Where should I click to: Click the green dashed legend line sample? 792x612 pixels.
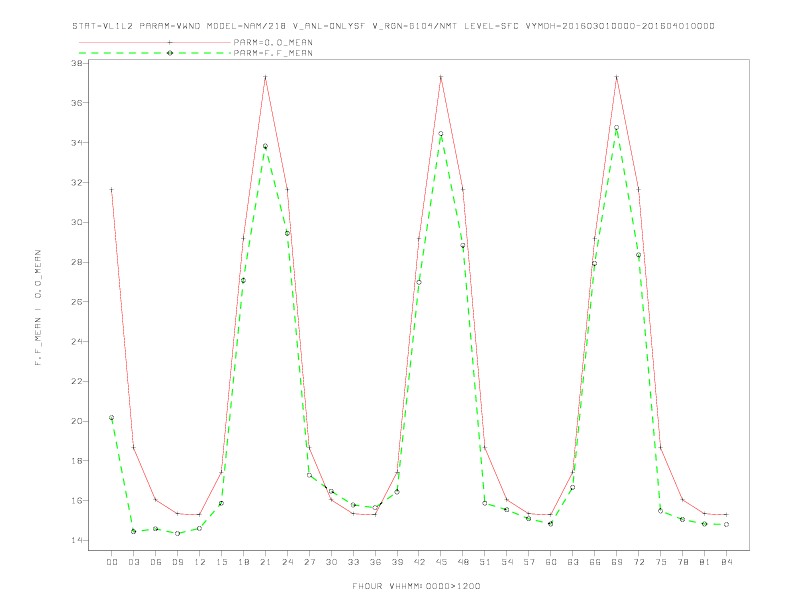click(155, 53)
